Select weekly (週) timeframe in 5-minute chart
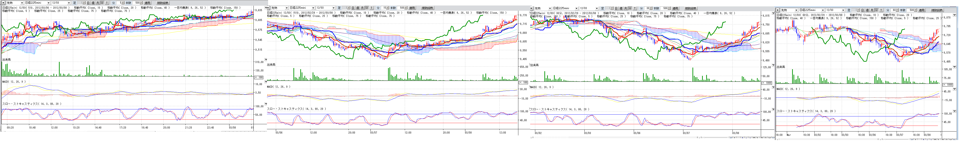The width and height of the screenshot is (980, 158). [x=93, y=3]
